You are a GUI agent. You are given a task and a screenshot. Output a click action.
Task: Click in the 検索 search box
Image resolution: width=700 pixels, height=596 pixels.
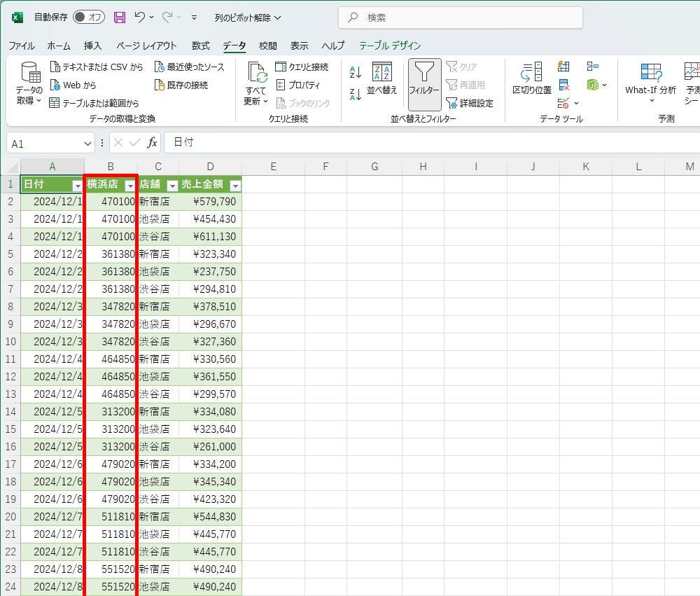click(x=460, y=18)
